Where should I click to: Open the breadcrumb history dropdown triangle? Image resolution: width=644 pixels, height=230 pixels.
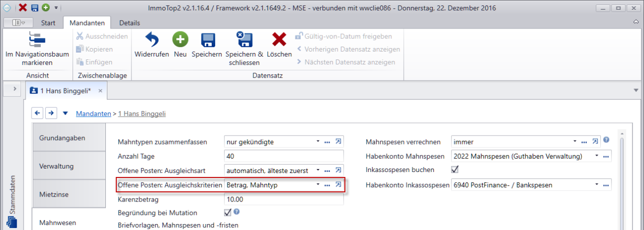pyautogui.click(x=65, y=114)
